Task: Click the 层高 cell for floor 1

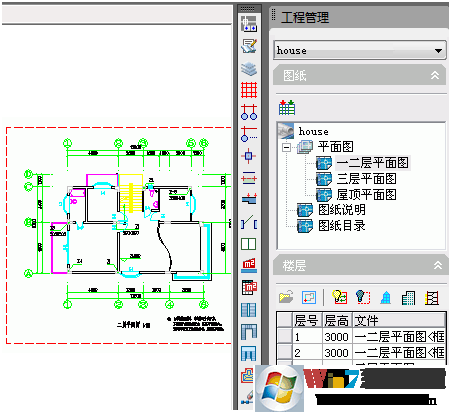Action: click(x=337, y=337)
